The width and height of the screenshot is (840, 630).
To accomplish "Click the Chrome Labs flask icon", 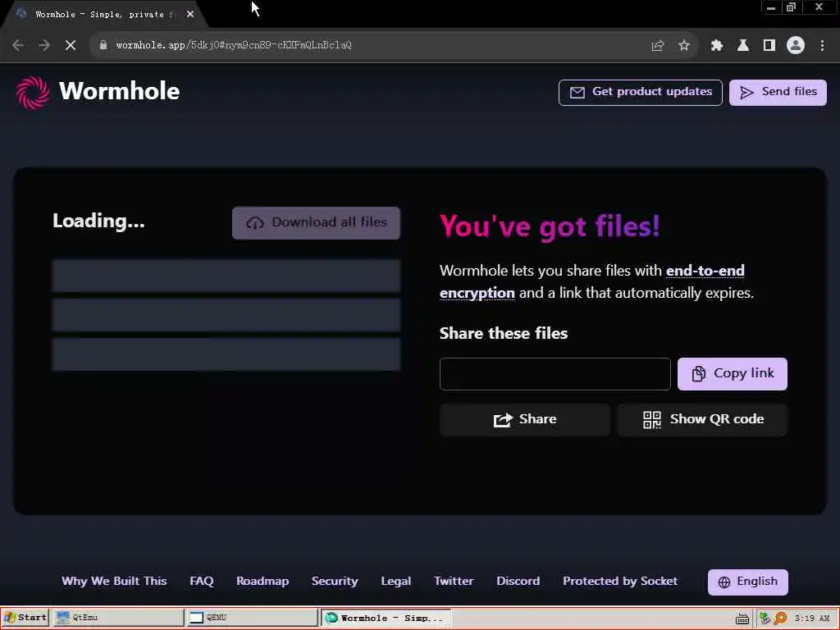I will click(743, 46).
